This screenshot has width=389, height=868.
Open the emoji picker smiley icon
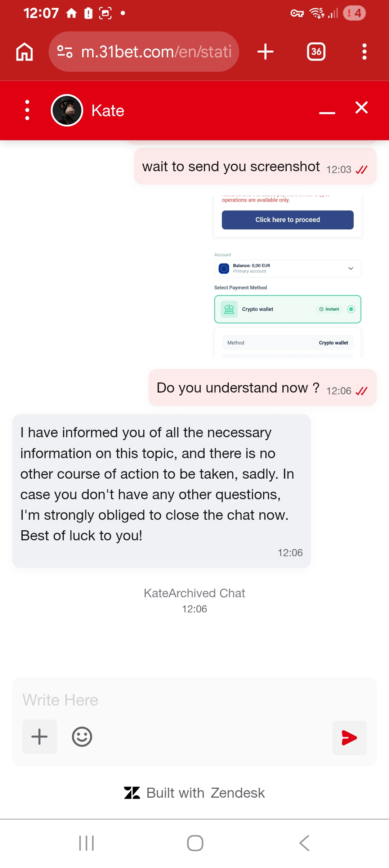tap(82, 737)
